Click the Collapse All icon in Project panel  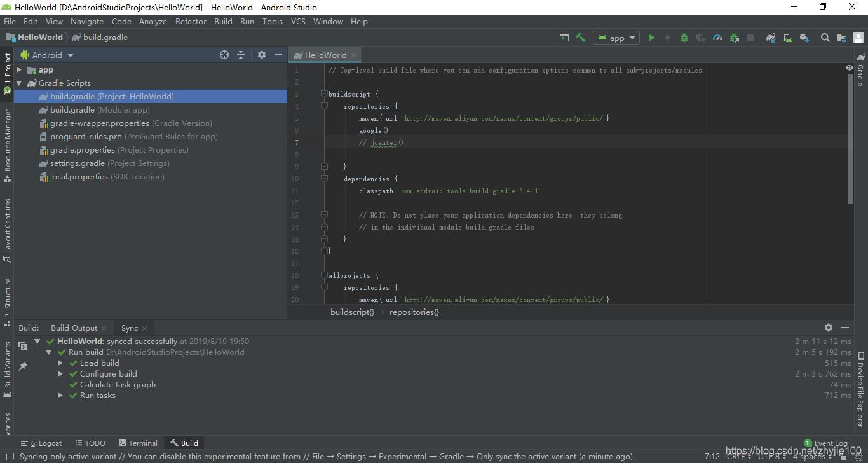(241, 55)
